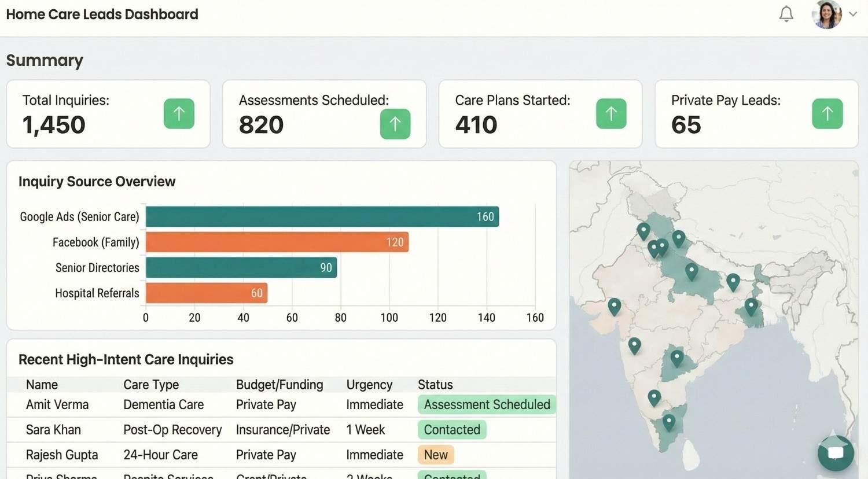This screenshot has height=479, width=868.
Task: Click the Home Care Leads Dashboard title
Action: pyautogui.click(x=102, y=14)
